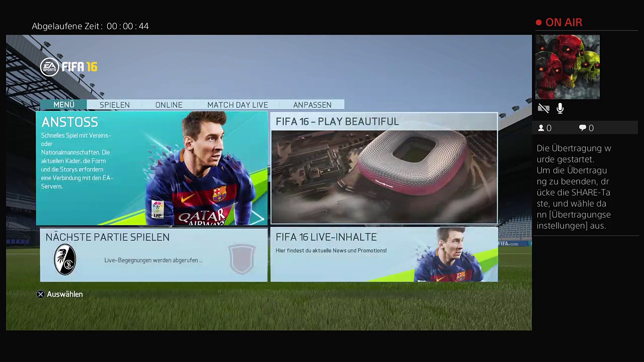The height and width of the screenshot is (362, 644).
Task: Click the white arrow on Anstoss tile
Action: [x=257, y=218]
